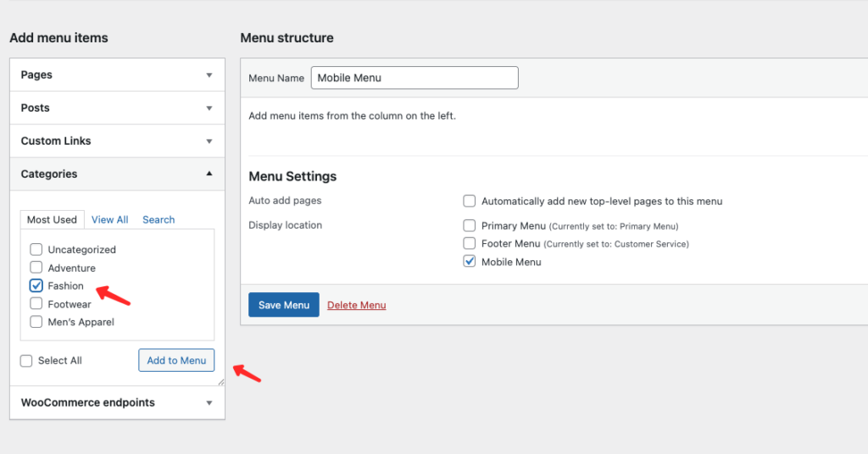Tick the Adventure category checkbox

pos(36,268)
